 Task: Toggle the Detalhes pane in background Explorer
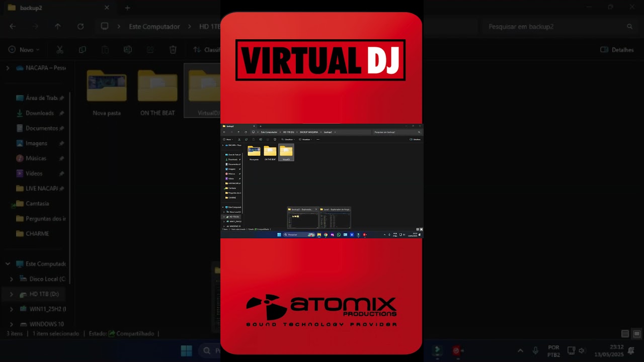617,50
